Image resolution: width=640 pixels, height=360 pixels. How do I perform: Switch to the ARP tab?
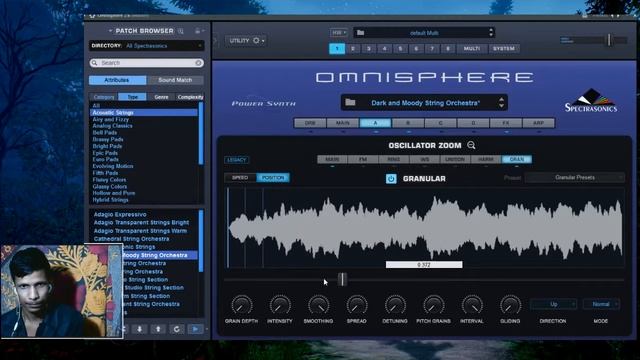539,123
